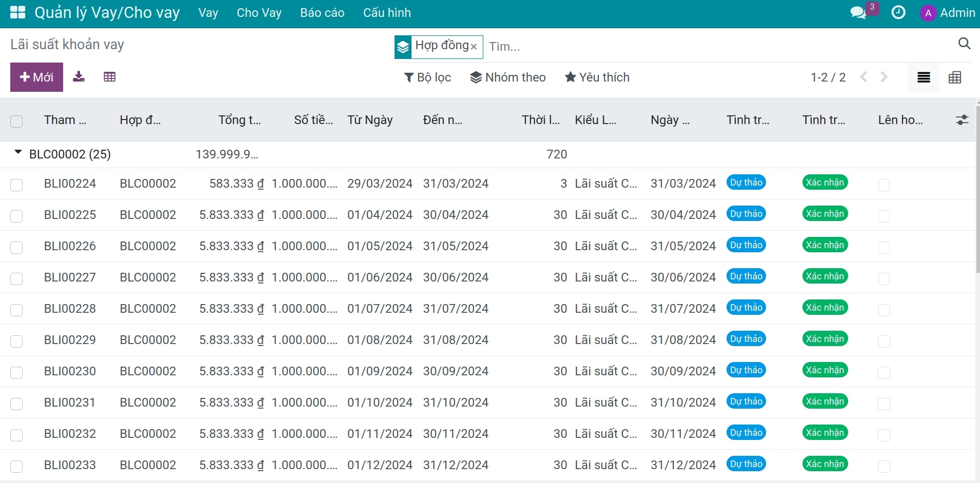Click the search magnifier icon
The image size is (980, 483).
tap(964, 44)
